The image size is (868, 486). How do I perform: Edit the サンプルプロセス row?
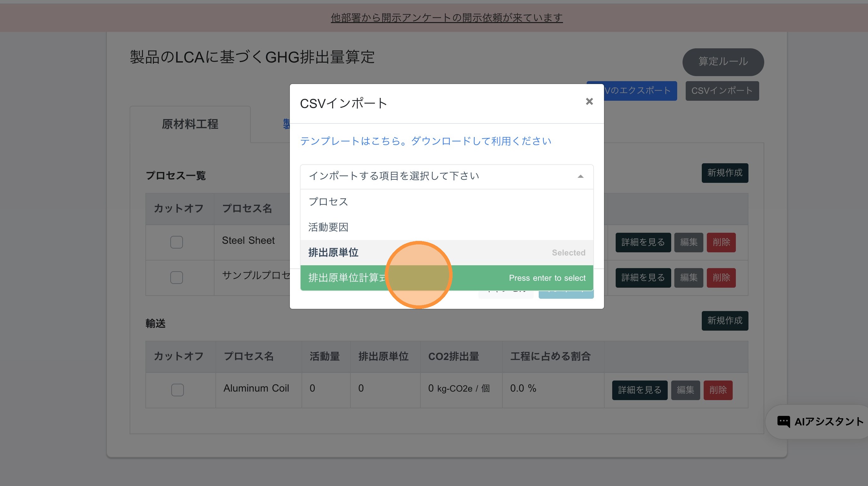click(x=688, y=278)
